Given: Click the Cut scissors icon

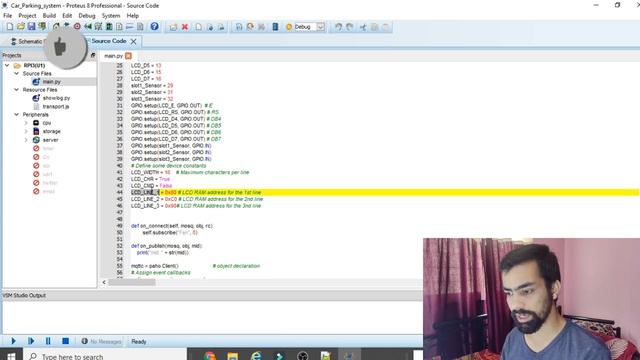Looking at the screenshot, I should (x=363, y=27).
